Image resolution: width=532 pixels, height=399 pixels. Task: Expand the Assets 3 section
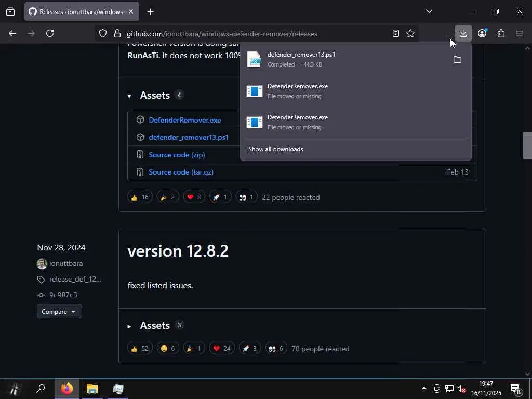[129, 326]
